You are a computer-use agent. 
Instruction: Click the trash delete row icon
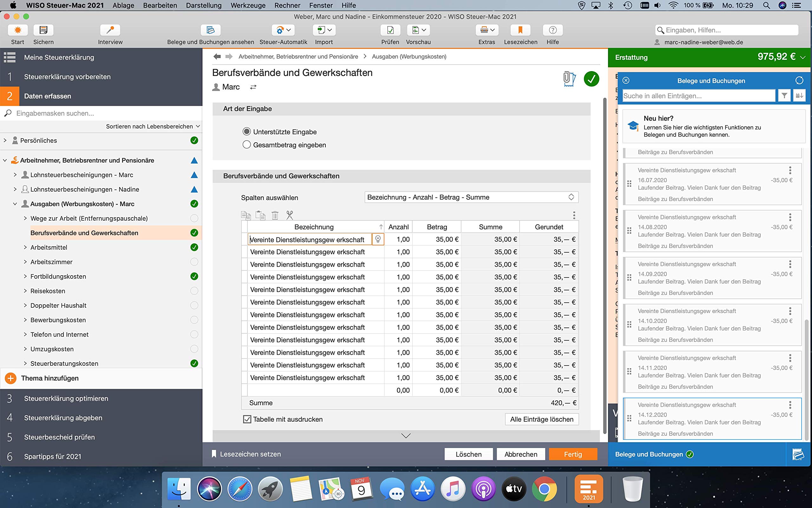point(275,215)
